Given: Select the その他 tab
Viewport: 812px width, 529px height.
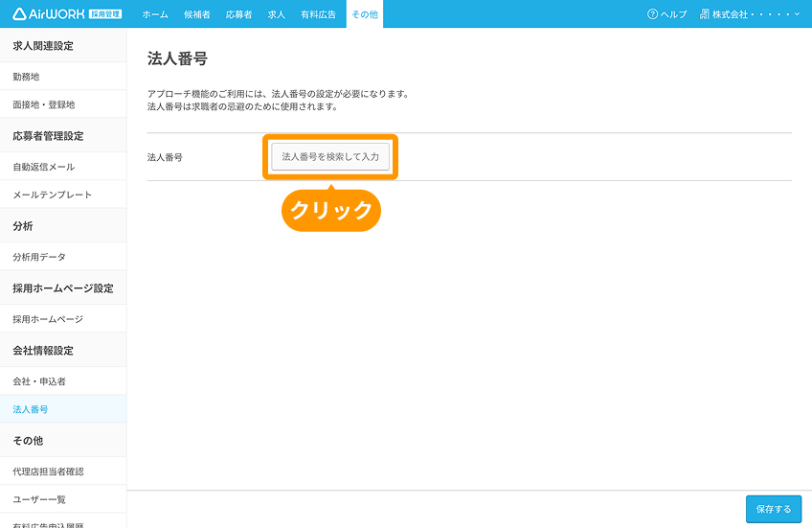Looking at the screenshot, I should [x=365, y=14].
